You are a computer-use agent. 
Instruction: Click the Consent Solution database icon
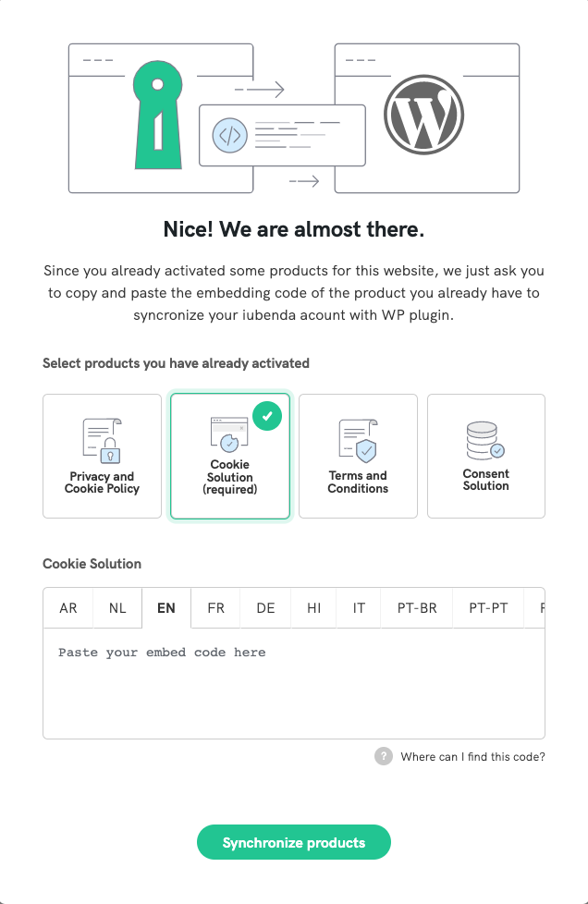pyautogui.click(x=485, y=435)
